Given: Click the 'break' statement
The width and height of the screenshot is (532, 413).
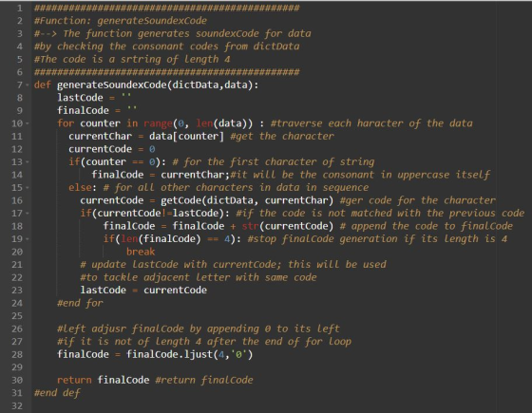Looking at the screenshot, I should tap(141, 252).
